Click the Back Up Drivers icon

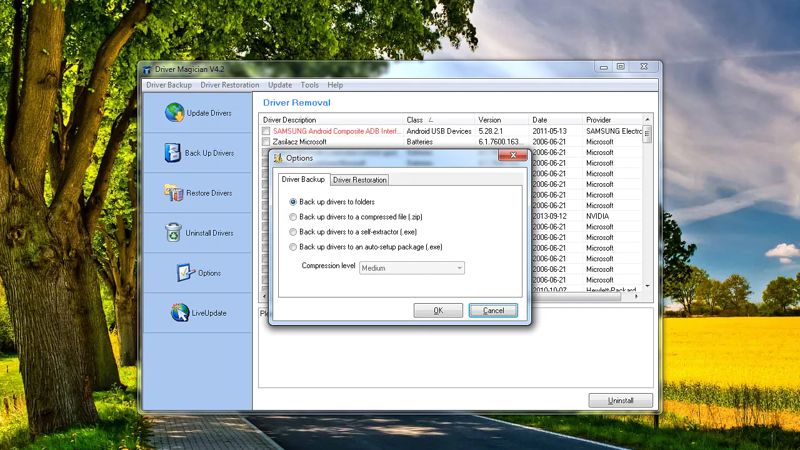pyautogui.click(x=172, y=153)
